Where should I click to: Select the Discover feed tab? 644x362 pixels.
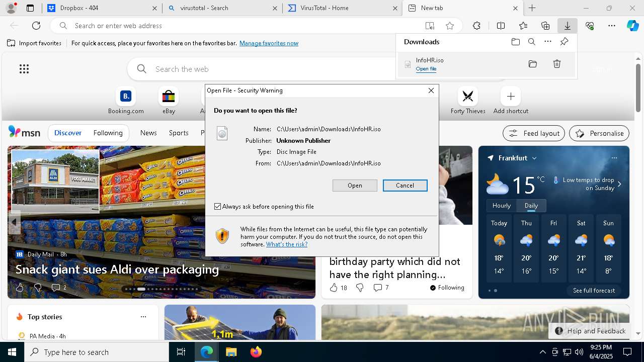pyautogui.click(x=68, y=133)
